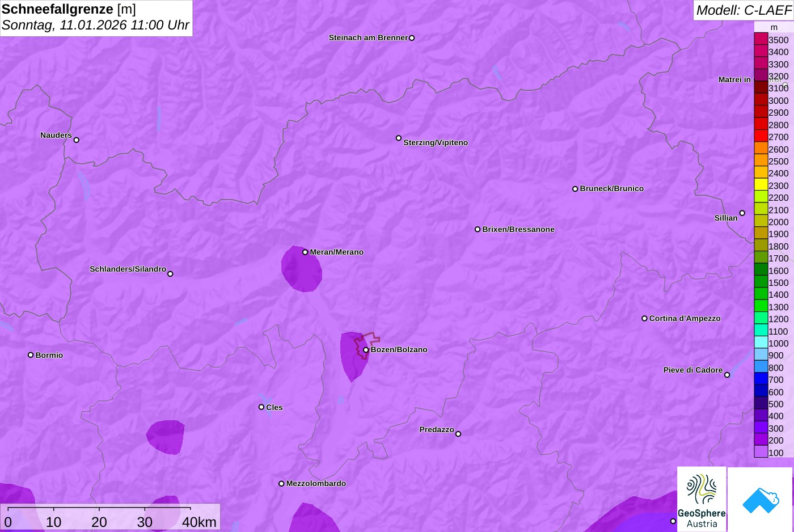Click the 2300 m yellow legend swatch
Viewport: 794px width, 532px height.
(761, 185)
